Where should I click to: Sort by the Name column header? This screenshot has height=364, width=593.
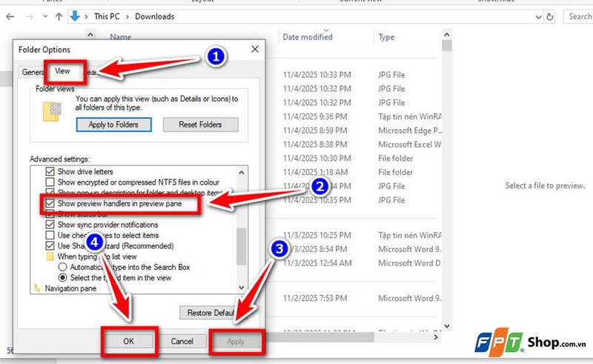tap(121, 37)
